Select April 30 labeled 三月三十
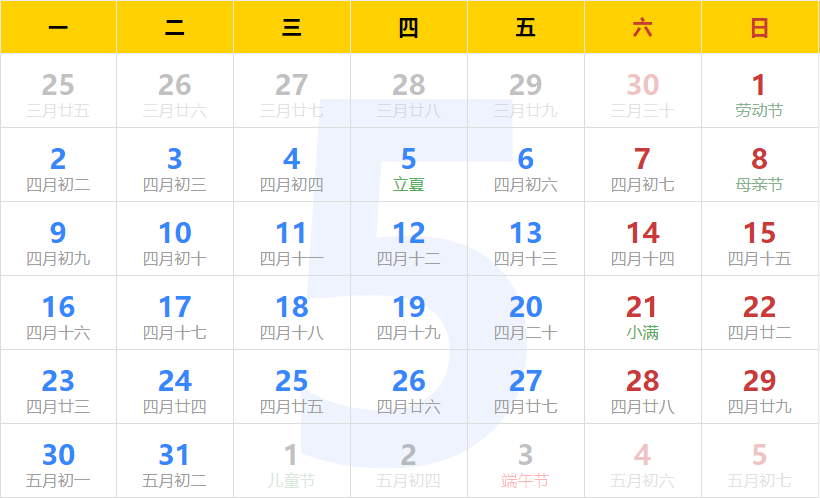820x498 pixels. point(643,90)
